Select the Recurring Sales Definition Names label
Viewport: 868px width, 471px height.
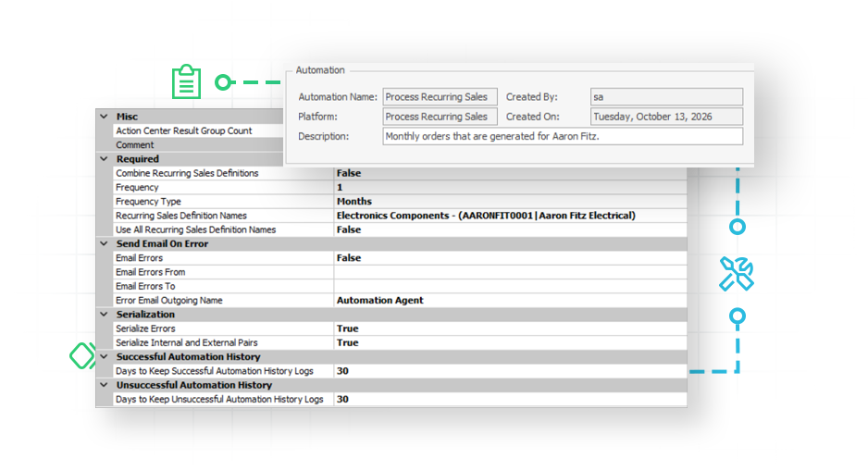tap(181, 216)
